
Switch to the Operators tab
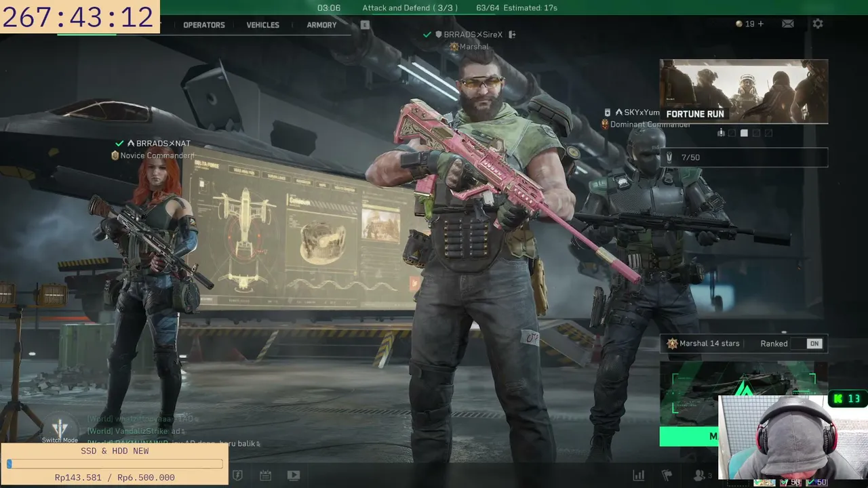coord(204,25)
